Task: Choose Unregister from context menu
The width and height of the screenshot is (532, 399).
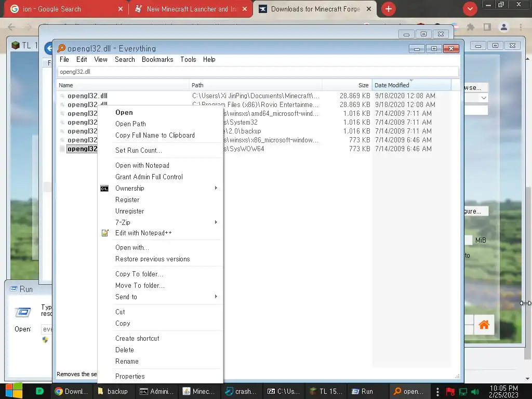Action: click(129, 211)
